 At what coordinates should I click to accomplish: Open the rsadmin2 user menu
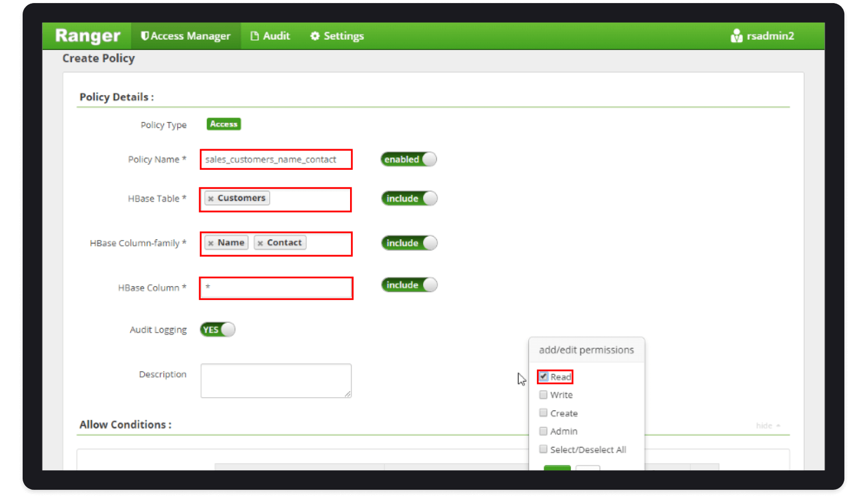tap(770, 35)
